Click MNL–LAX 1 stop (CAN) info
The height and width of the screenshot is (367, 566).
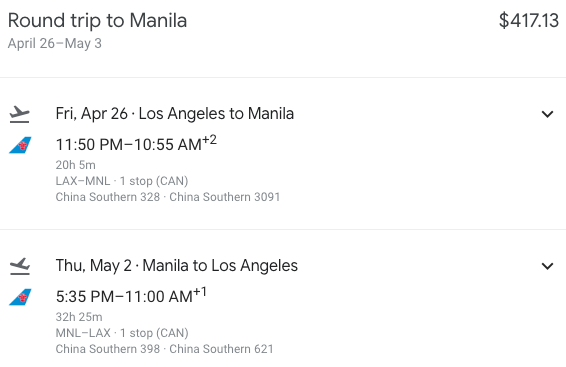(x=122, y=333)
